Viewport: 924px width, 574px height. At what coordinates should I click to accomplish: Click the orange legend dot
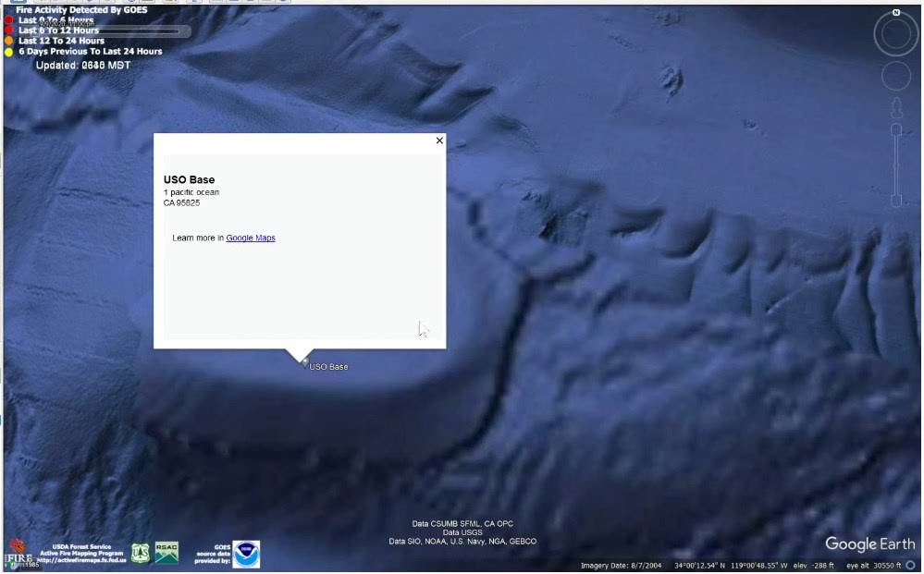[x=9, y=41]
